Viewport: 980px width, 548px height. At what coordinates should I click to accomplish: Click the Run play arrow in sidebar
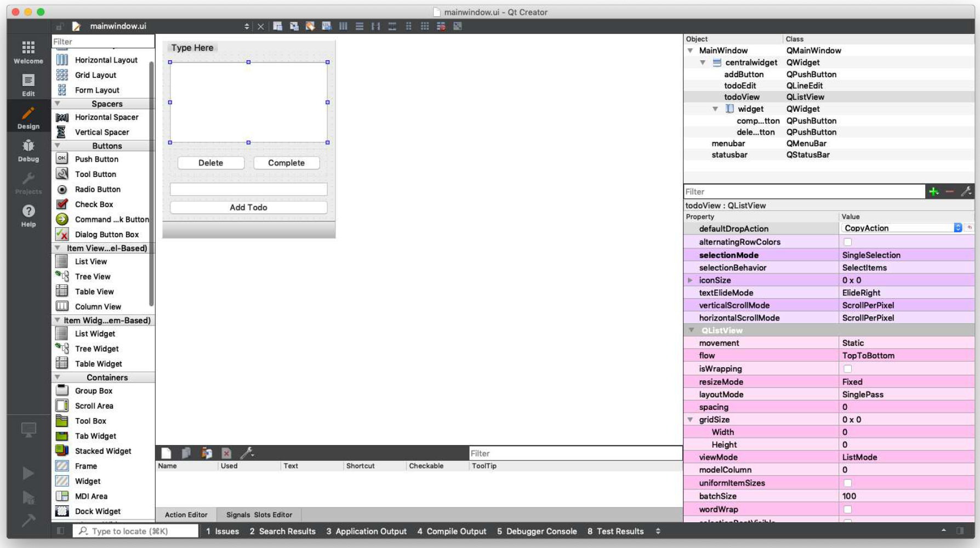pos(28,473)
